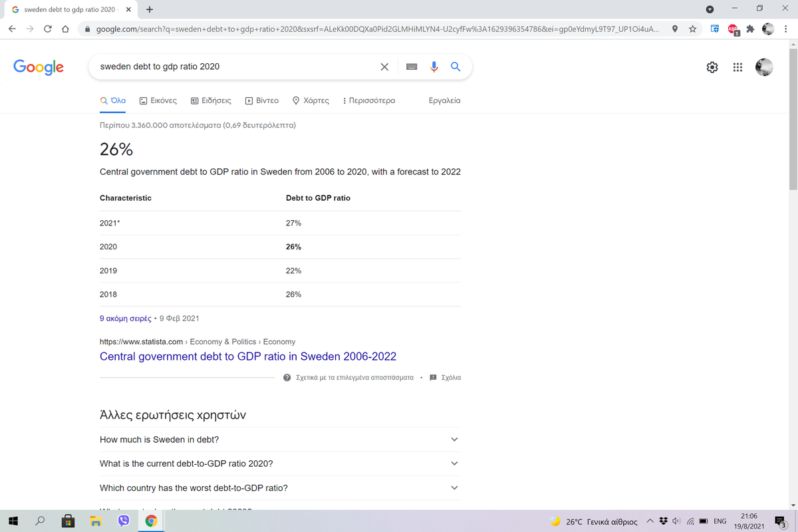Open the location permission icon in address bar
The image size is (798, 532).
675,29
